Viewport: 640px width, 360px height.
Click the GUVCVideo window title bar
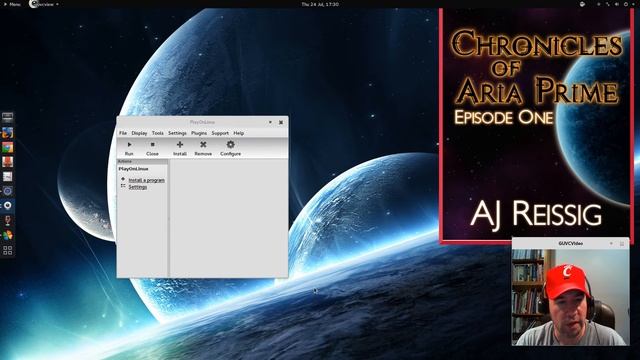(571, 243)
